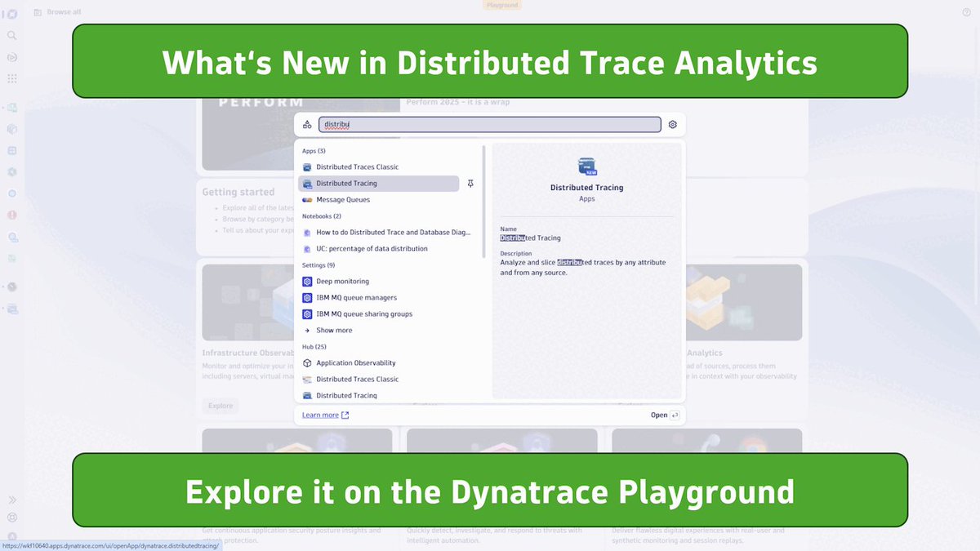This screenshot has height=551, width=980.
Task: Click the IBM MQ queue managers icon
Action: [307, 297]
